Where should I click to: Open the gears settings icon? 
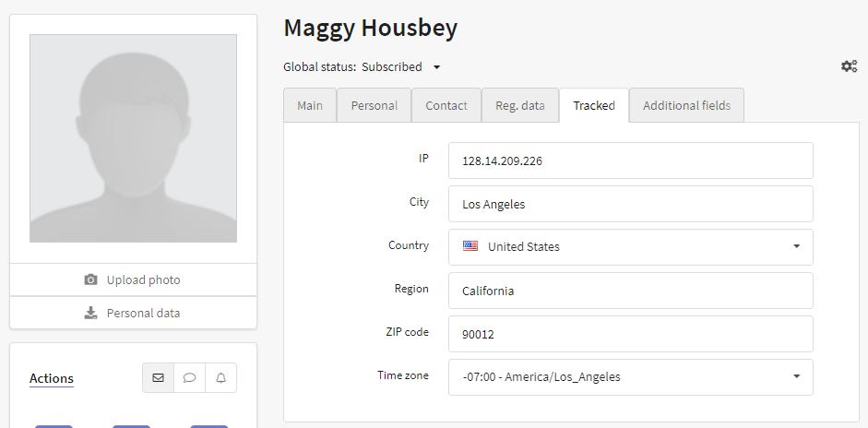(850, 66)
